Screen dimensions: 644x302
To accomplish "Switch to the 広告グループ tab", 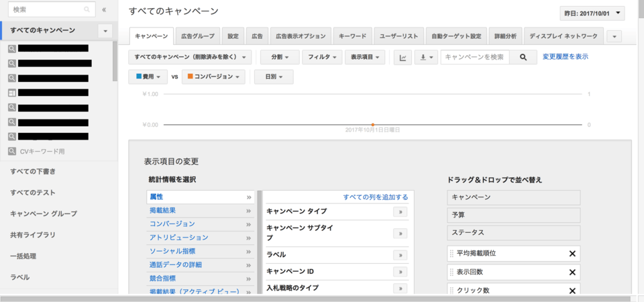I will coord(198,36).
